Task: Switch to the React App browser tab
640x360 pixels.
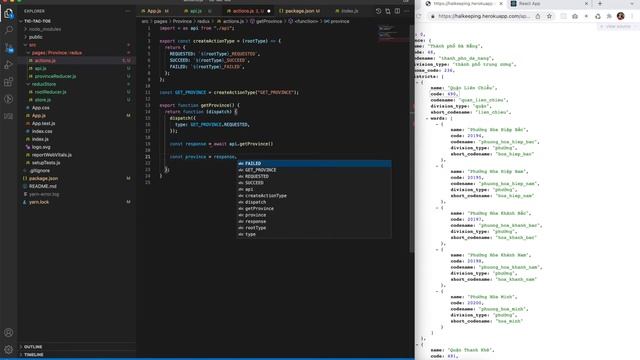Action: (548, 4)
